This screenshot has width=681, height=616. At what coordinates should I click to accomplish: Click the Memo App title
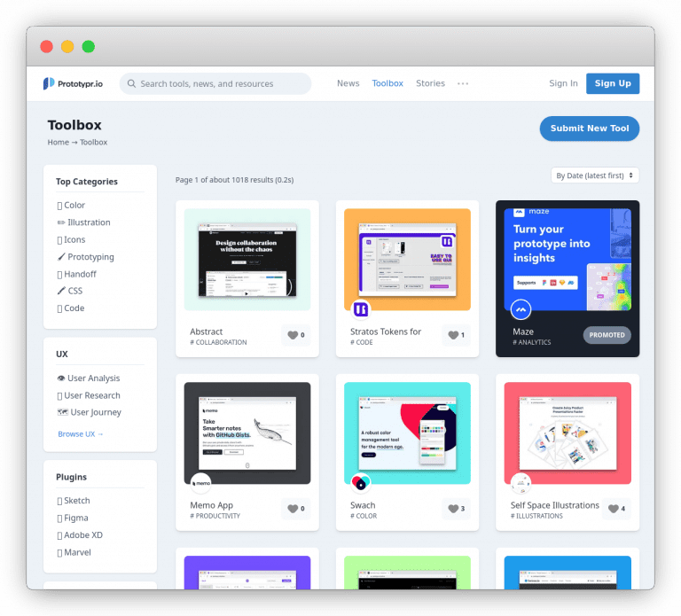212,505
